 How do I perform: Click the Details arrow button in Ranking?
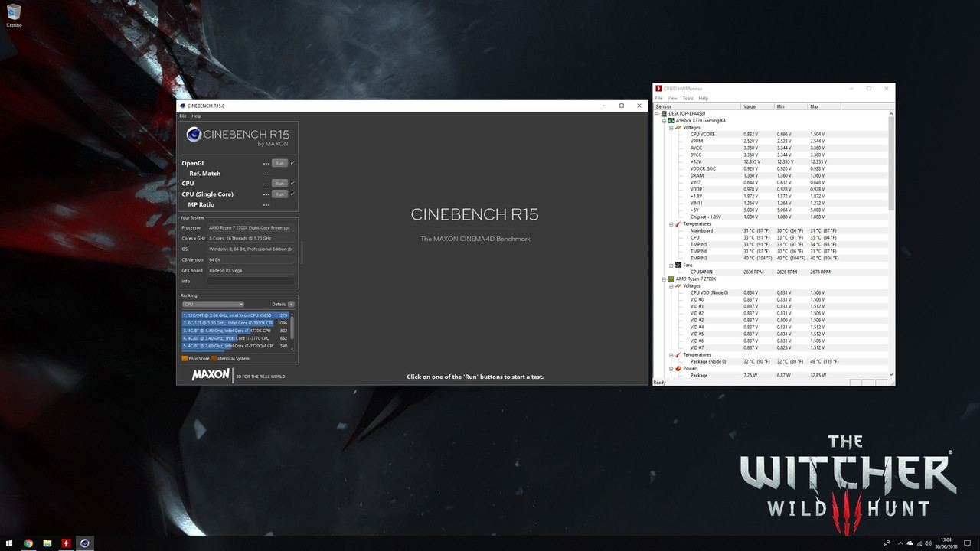pyautogui.click(x=291, y=304)
